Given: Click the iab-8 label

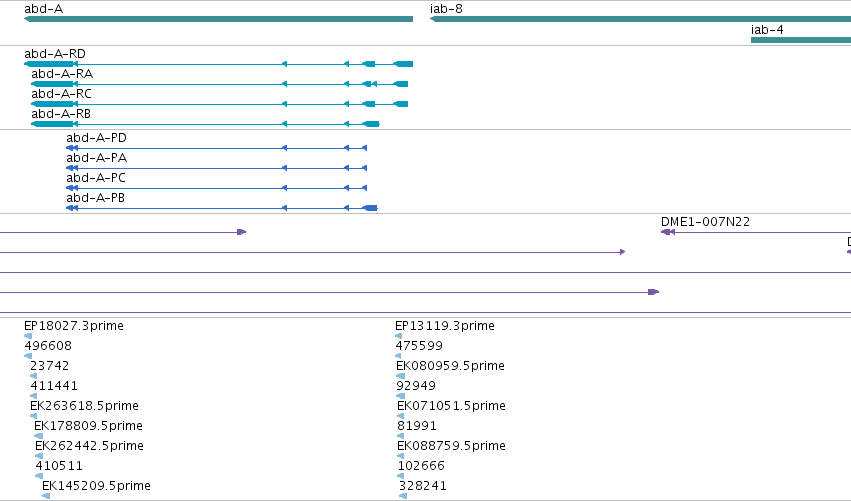Looking at the screenshot, I should [446, 9].
